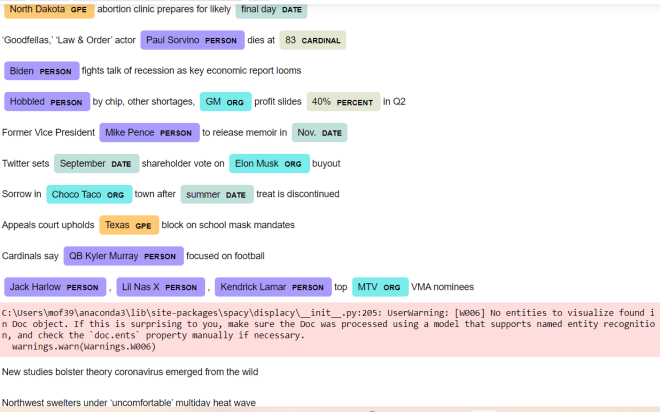Click the 'Sorrow in' text
The height and width of the screenshot is (412, 660).
pos(22,194)
